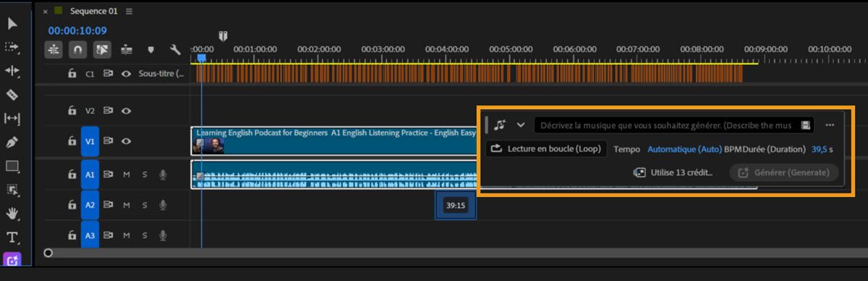Click the 39:15 selection on track A2
This screenshot has width=868, height=281.
point(455,206)
